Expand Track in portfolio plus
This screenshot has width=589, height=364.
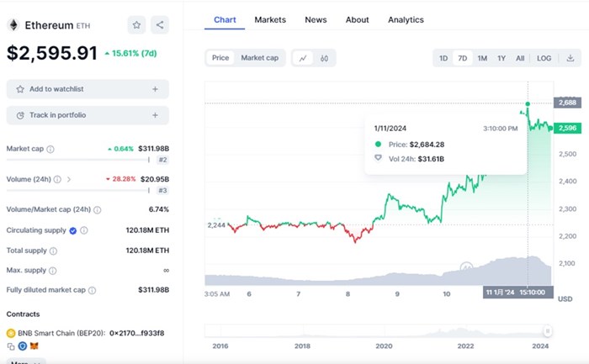coord(155,115)
